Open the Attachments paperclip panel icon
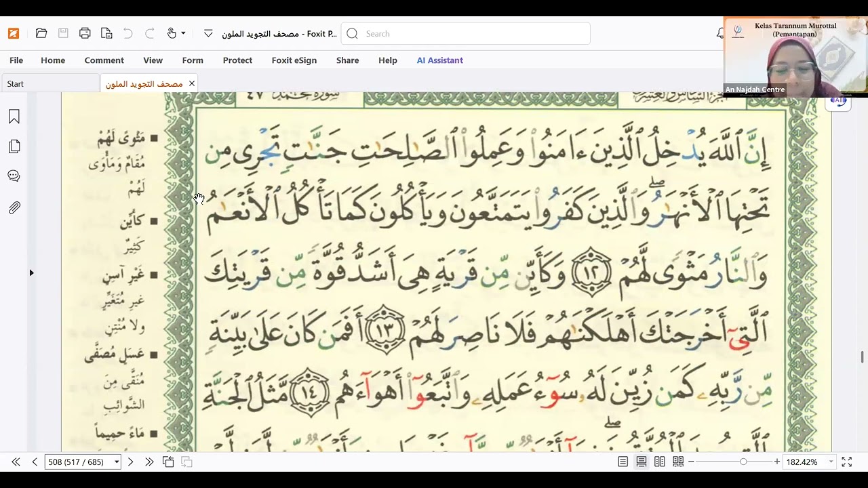Screen dimensions: 868x488 tap(14, 207)
